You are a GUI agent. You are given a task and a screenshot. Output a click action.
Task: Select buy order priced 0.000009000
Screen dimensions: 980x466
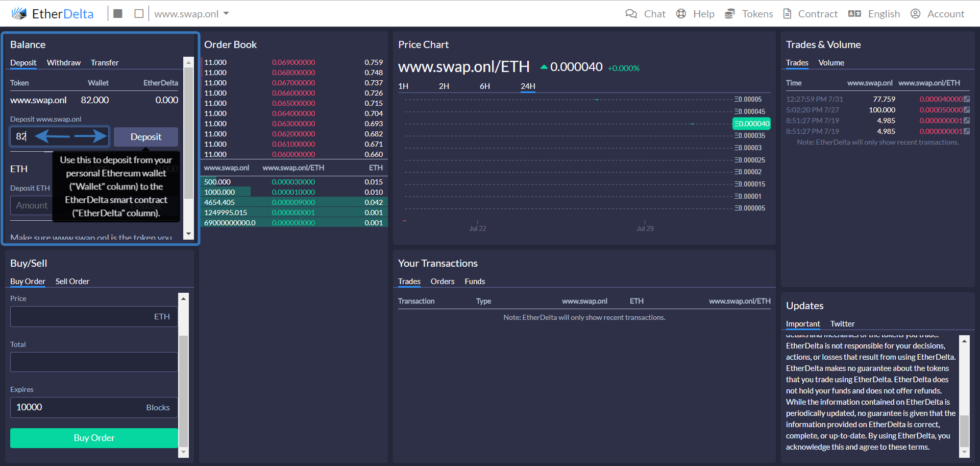pos(293,202)
